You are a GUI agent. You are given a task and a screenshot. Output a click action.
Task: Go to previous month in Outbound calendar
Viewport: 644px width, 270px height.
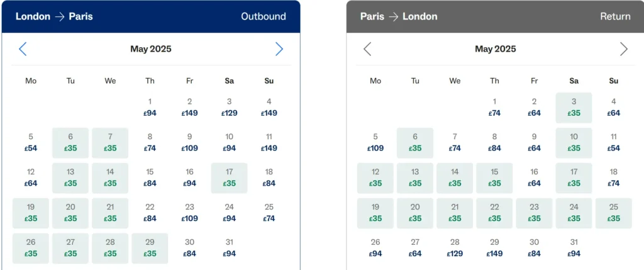tap(23, 49)
